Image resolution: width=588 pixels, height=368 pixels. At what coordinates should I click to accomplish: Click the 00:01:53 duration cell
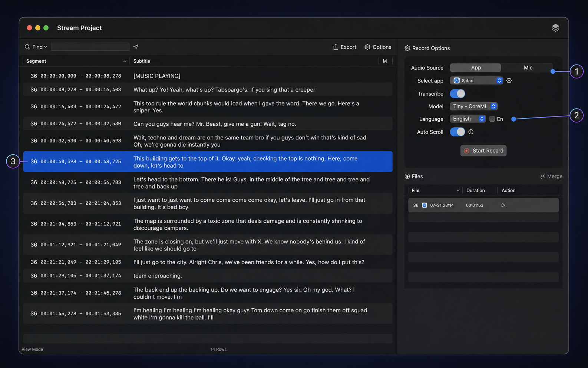tap(475, 205)
